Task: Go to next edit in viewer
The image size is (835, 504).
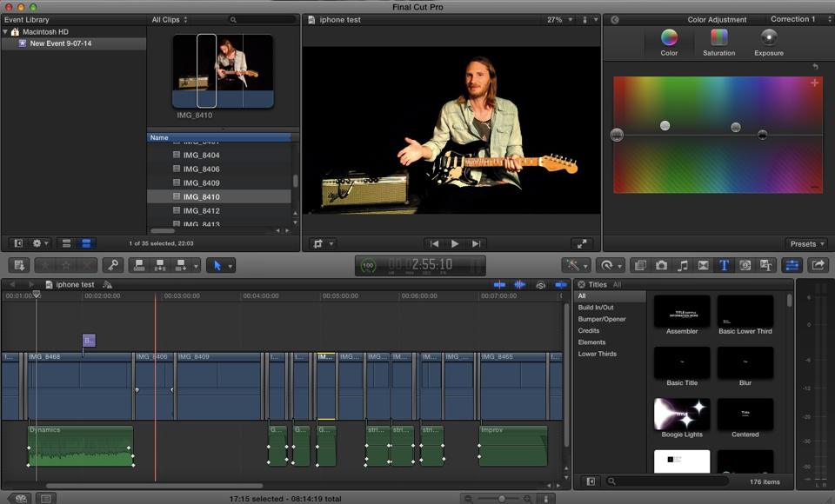Action: point(476,244)
